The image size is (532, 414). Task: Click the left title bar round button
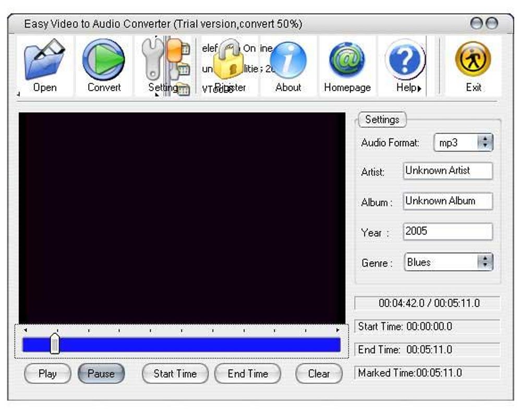pos(476,23)
